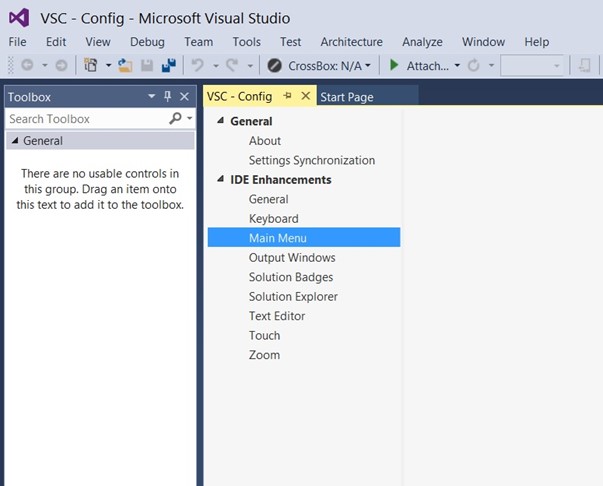Select the Keyboard settings item

273,218
